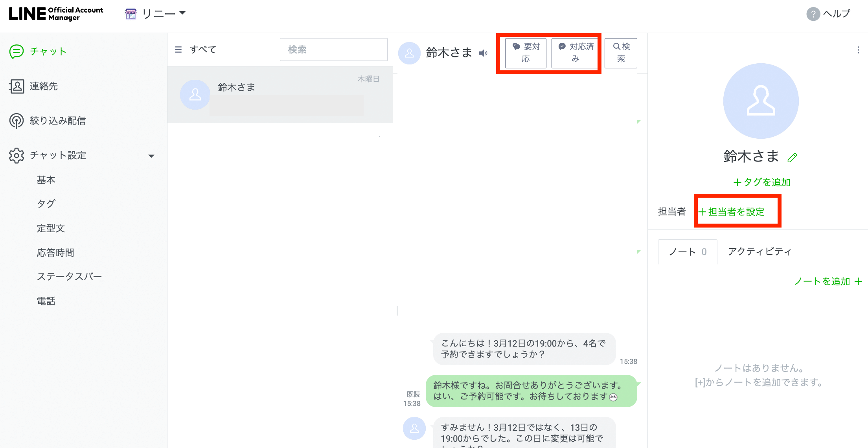This screenshot has width=868, height=448.
Task: Open the three-dot menu in the profile panel
Action: (858, 50)
